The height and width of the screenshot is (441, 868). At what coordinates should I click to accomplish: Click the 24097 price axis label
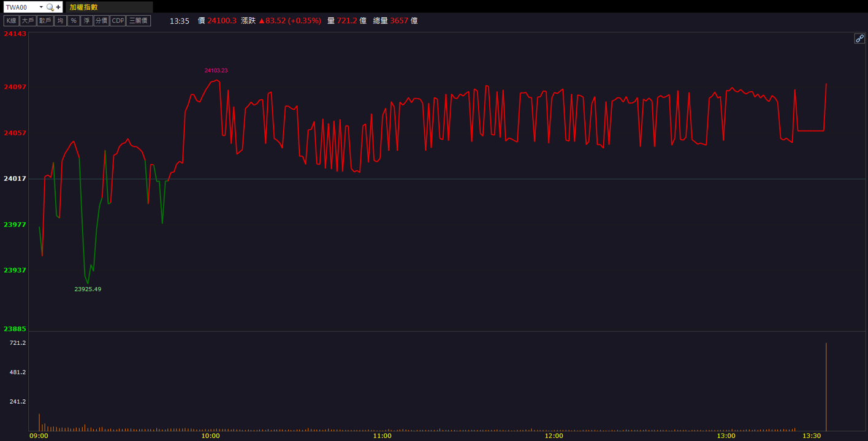pos(15,87)
